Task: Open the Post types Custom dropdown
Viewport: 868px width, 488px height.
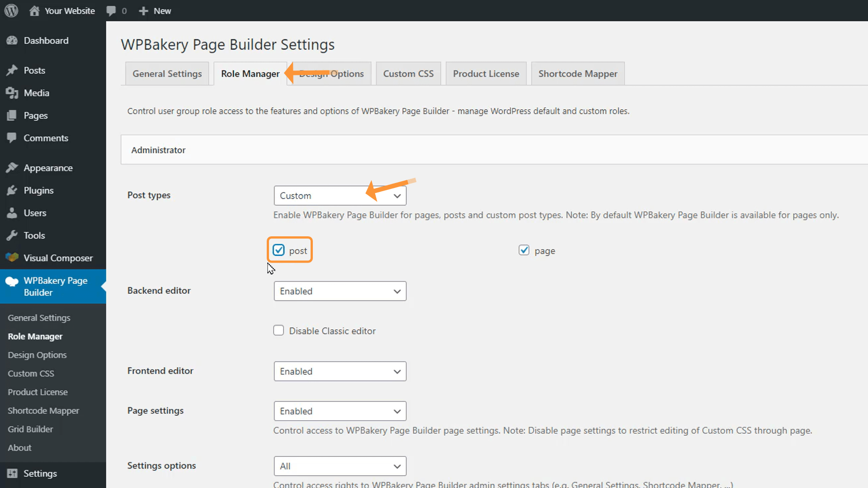Action: (340, 195)
